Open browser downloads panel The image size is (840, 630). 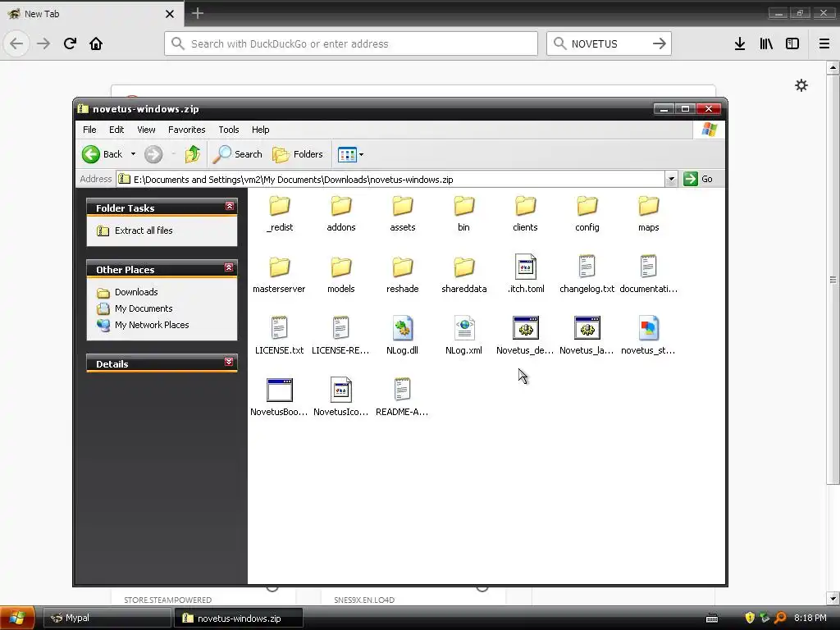[x=740, y=43]
